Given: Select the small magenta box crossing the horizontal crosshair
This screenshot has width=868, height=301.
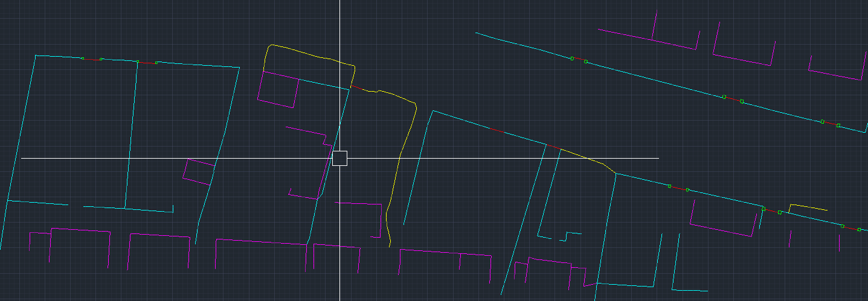Looking at the screenshot, I should click(198, 171).
